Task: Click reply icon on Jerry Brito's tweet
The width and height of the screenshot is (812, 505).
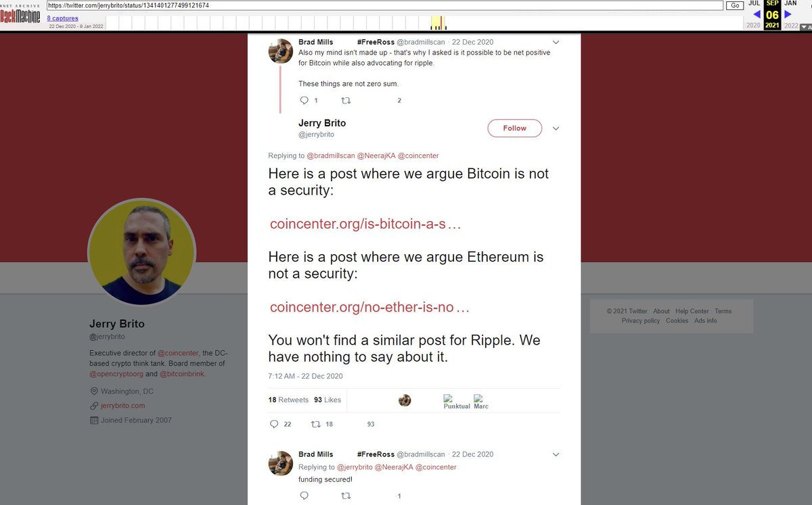Action: (274, 425)
